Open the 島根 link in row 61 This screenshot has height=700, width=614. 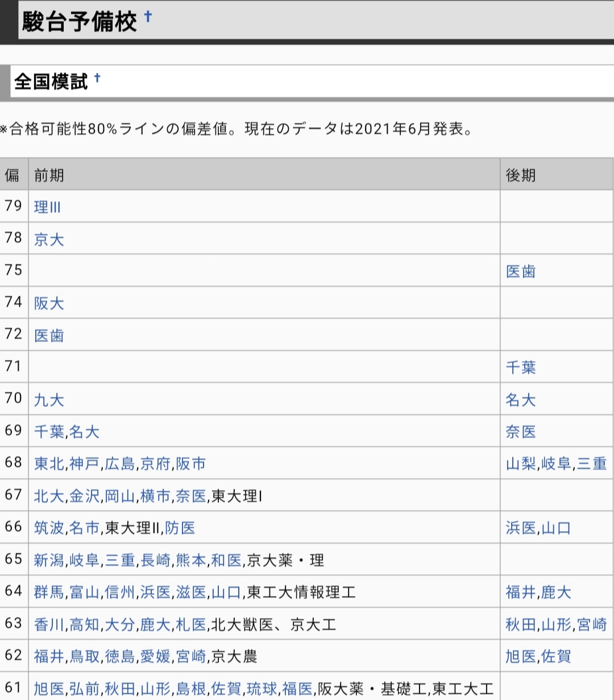click(190, 689)
